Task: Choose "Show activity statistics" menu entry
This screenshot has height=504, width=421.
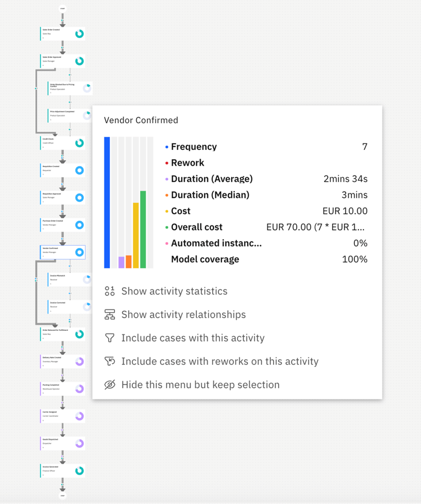Action: (x=174, y=291)
